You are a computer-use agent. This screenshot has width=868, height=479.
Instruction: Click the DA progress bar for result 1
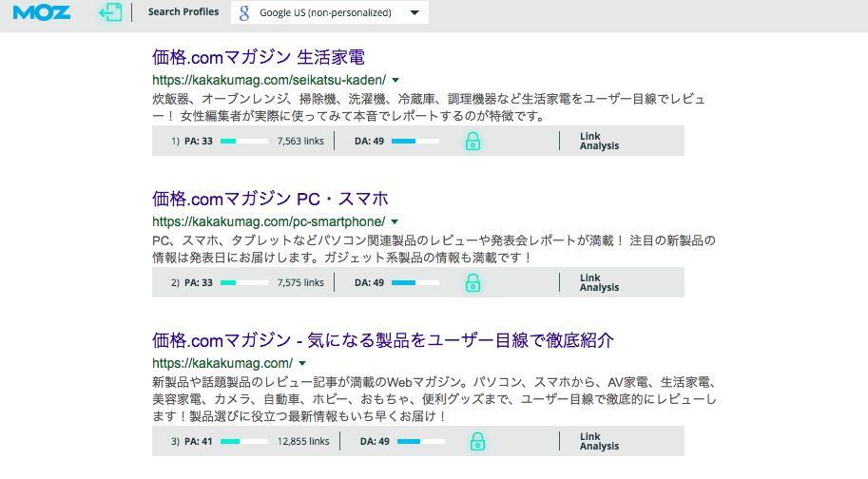click(x=415, y=141)
